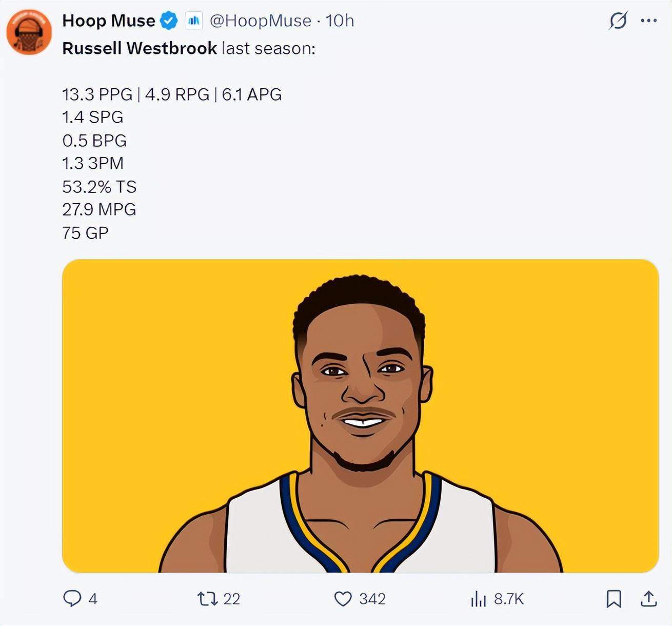Open the Hoop Muse profile avatar
The width and height of the screenshot is (672, 626).
click(29, 32)
